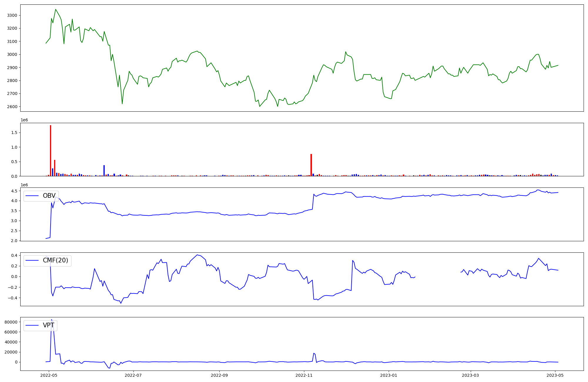Click the 2022-11 date tick label
The height and width of the screenshot is (382, 588).
[x=304, y=375]
